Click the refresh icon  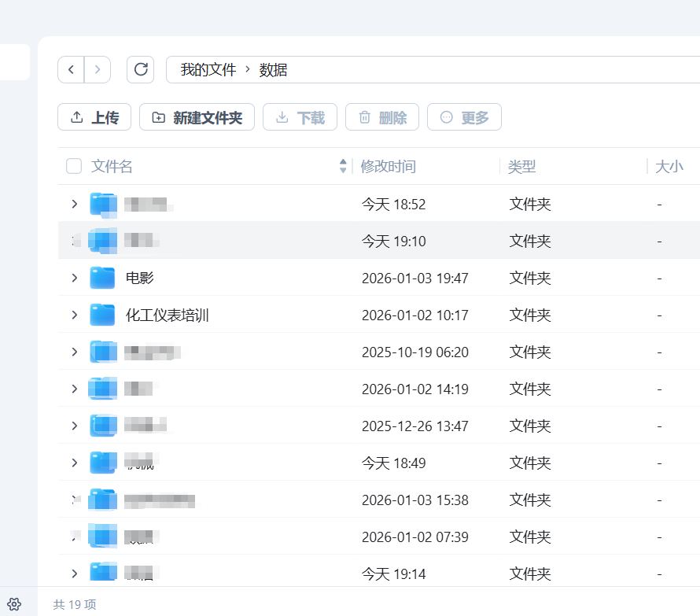(x=141, y=69)
